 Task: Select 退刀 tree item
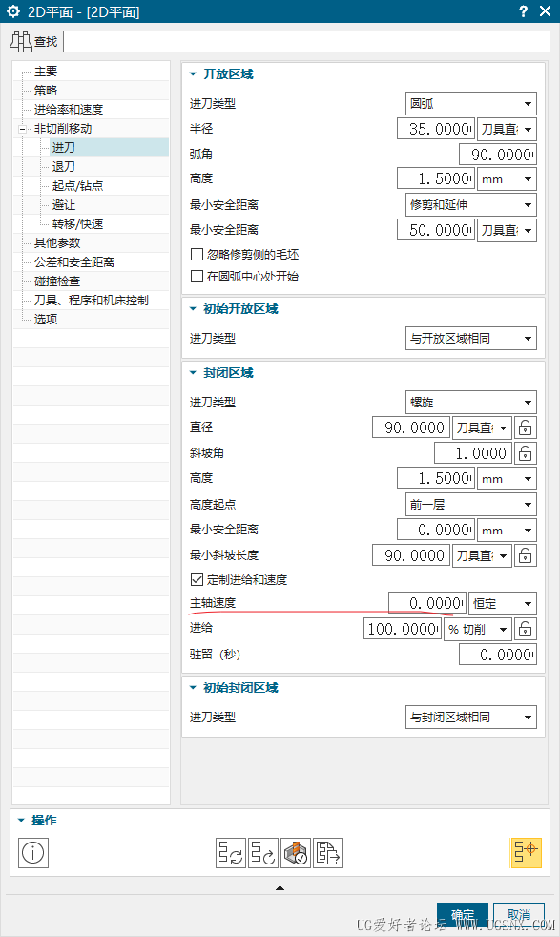coord(63,167)
